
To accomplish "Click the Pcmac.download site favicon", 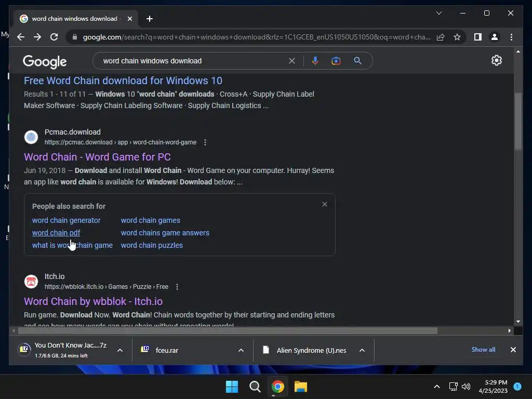I will coord(31,137).
